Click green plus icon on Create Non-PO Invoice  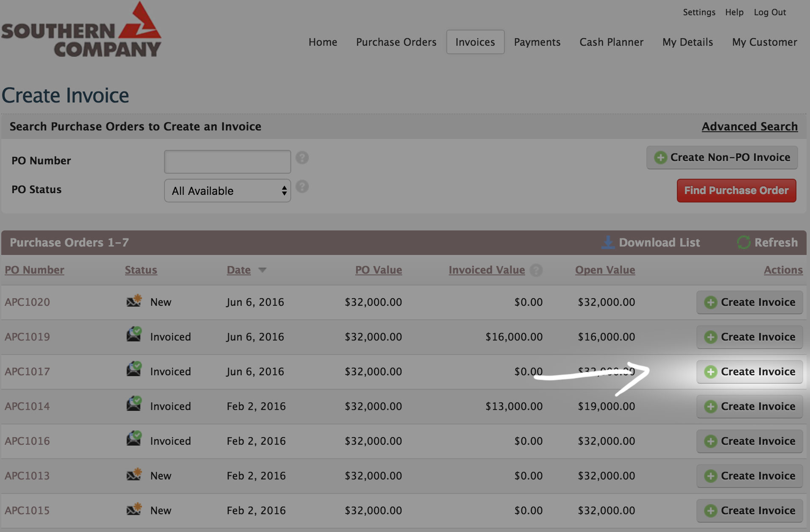[660, 158]
